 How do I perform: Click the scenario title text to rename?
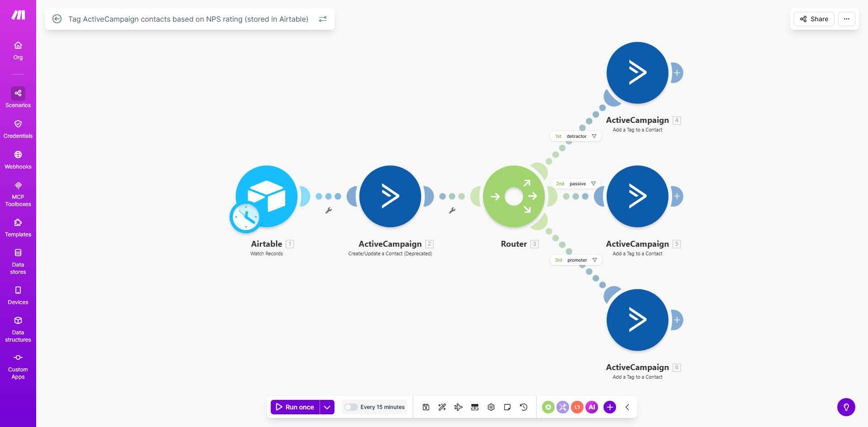click(188, 19)
